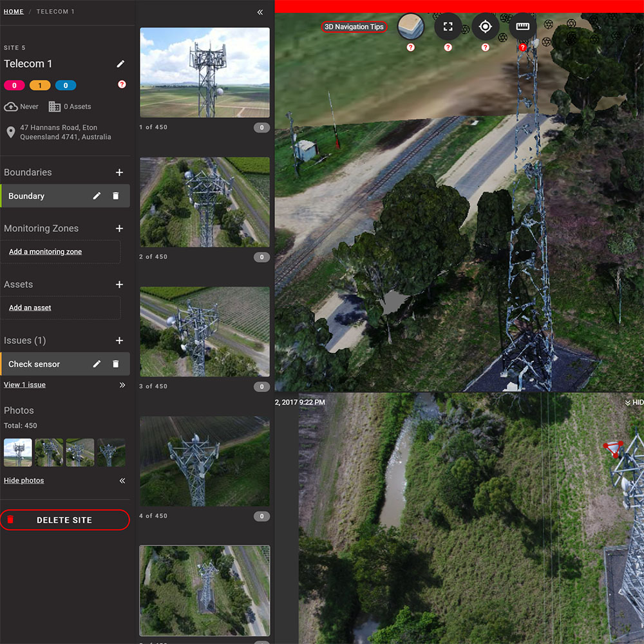
Task: Add a new boundary with plus icon
Action: click(120, 173)
